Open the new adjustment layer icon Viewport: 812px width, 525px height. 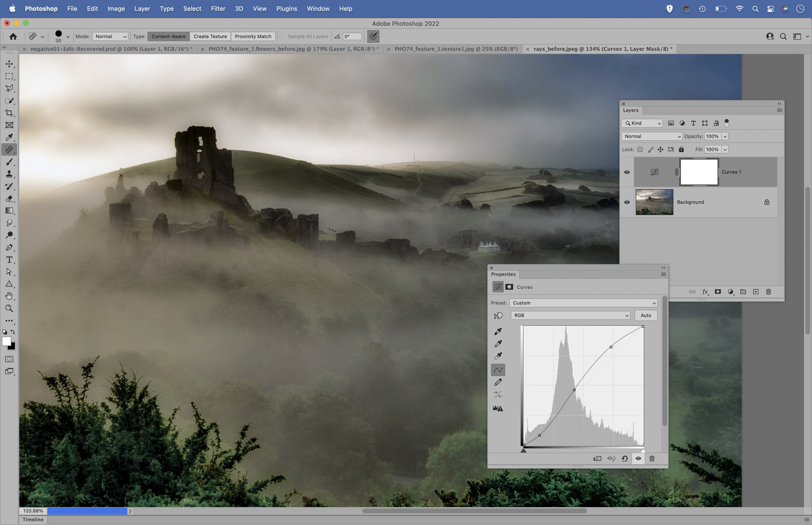[730, 292]
